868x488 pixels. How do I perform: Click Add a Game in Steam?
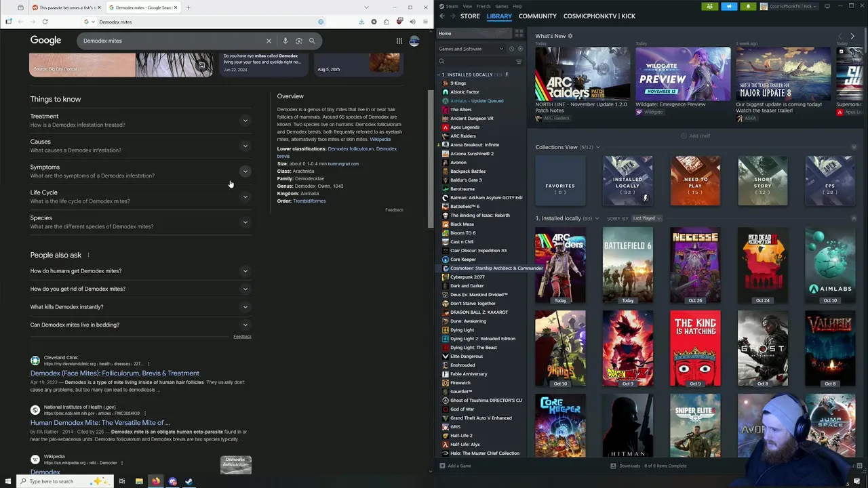click(x=455, y=466)
